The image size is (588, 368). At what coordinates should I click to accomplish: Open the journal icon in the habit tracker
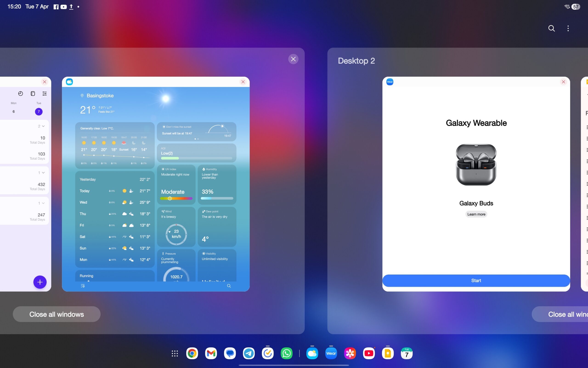[x=32, y=93]
